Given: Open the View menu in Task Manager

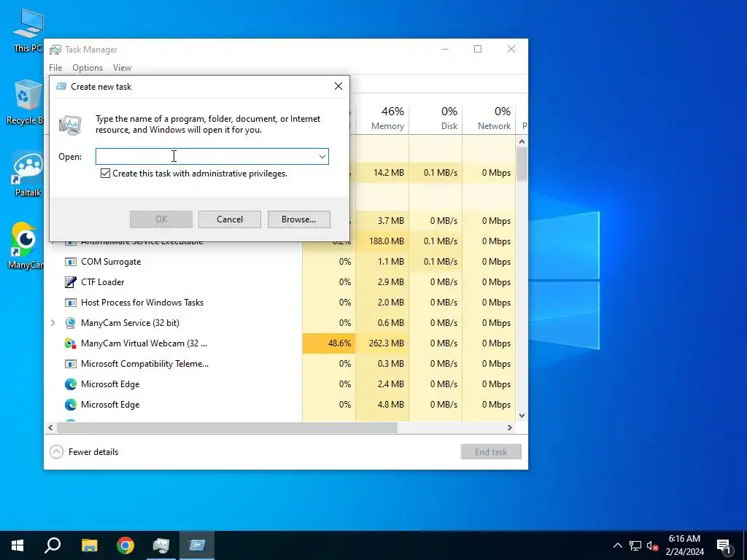Looking at the screenshot, I should tap(122, 68).
